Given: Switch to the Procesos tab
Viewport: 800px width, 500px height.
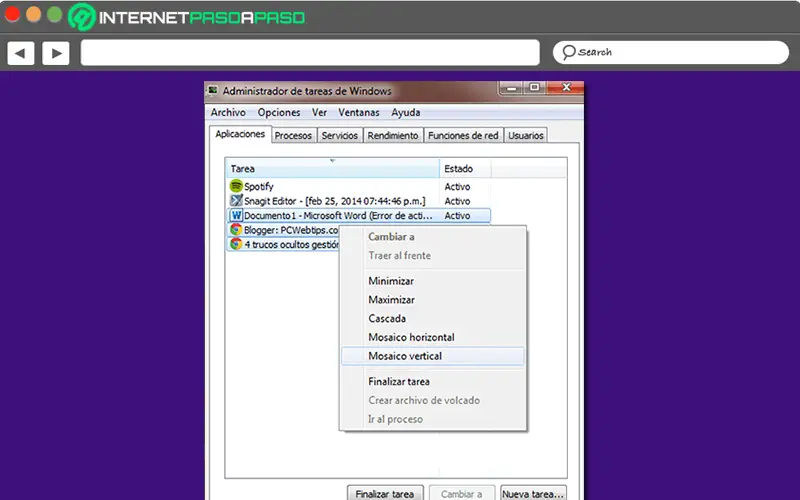Looking at the screenshot, I should tap(293, 136).
